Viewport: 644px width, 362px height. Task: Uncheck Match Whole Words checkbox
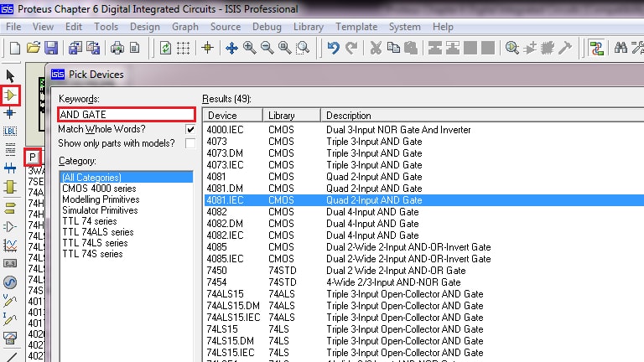tap(190, 130)
